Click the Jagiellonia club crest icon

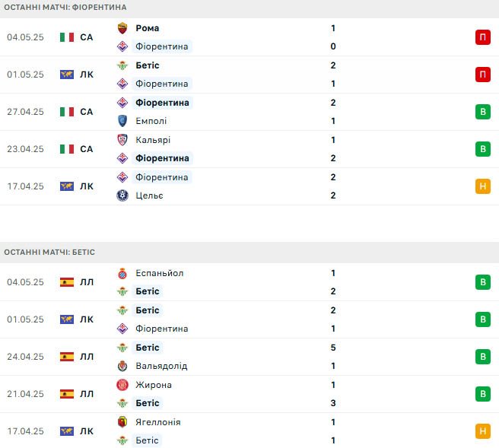coord(122,422)
